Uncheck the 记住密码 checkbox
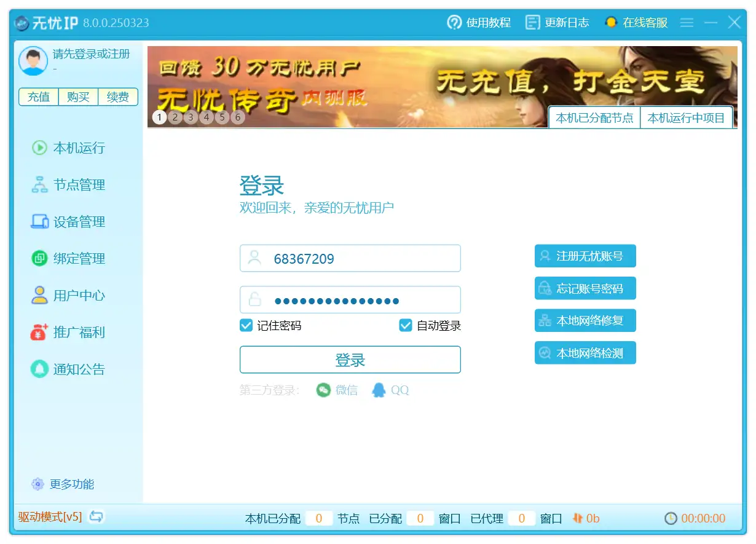756x544 pixels. click(x=246, y=326)
